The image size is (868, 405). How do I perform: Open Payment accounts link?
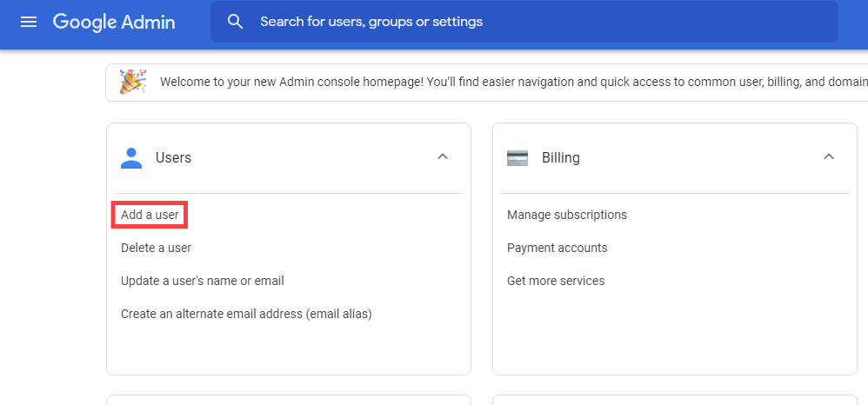[558, 248]
